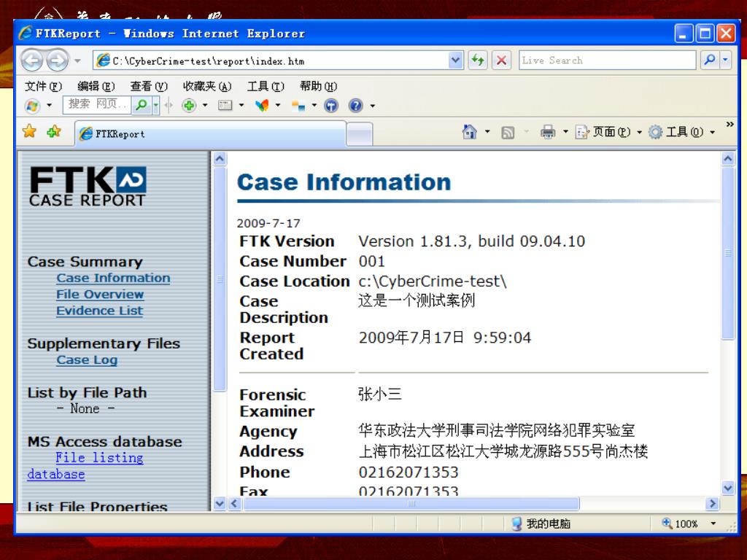
Task: Click the blue question mark help icon
Action: point(356,105)
